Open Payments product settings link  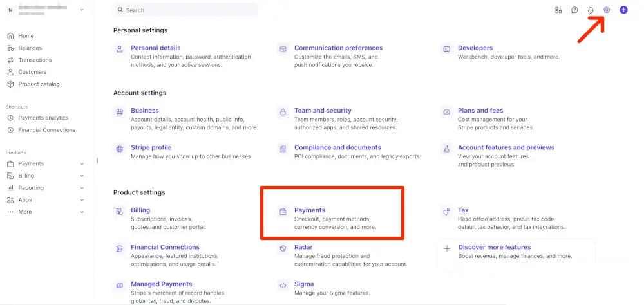[x=310, y=210]
